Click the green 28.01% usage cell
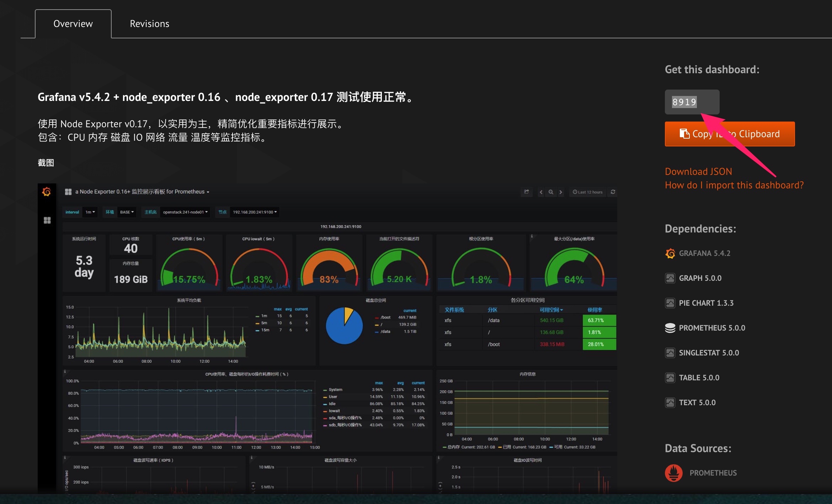Screen dimensions: 832x504 (x=599, y=344)
